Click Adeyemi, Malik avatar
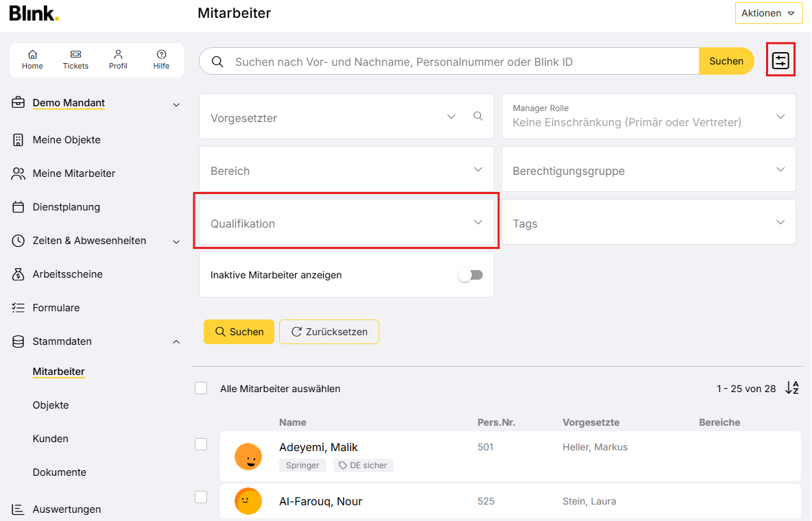This screenshot has height=521, width=812. (x=248, y=456)
